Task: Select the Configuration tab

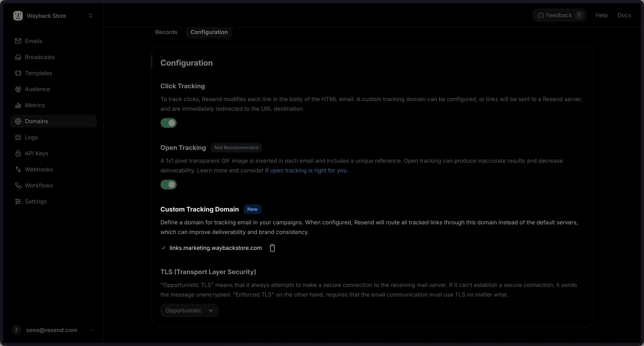Action: [209, 32]
